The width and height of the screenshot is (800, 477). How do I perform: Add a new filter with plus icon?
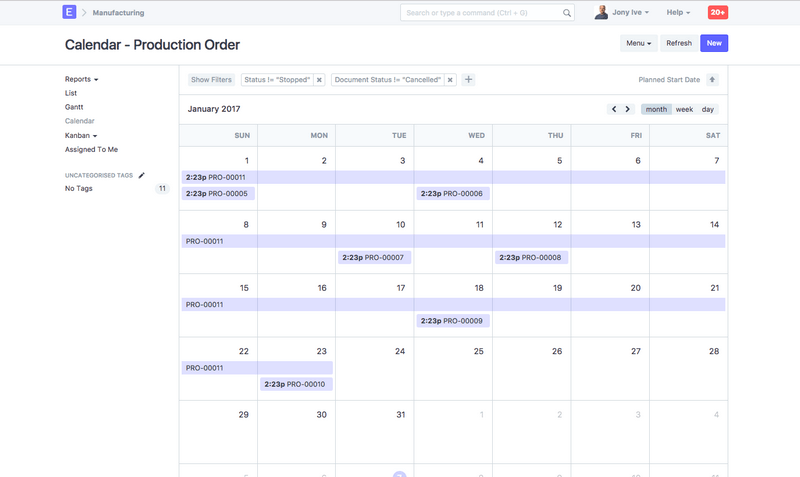tap(468, 80)
